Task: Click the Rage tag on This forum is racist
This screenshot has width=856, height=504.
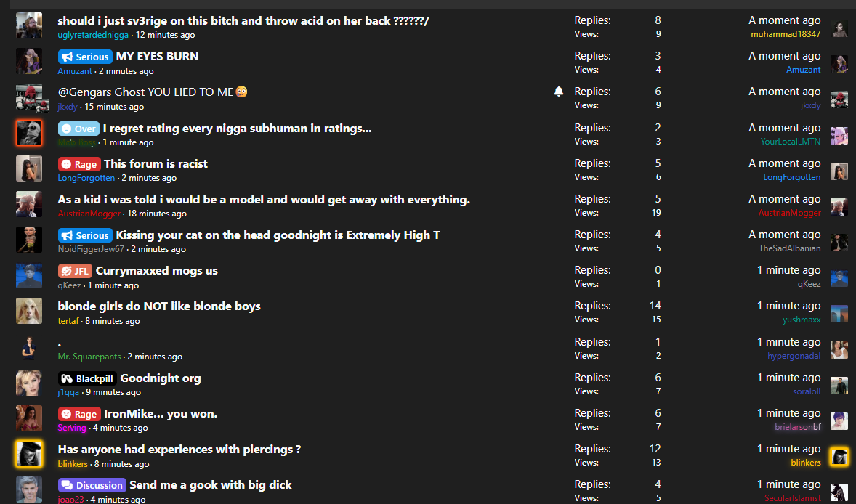Action: [x=79, y=164]
